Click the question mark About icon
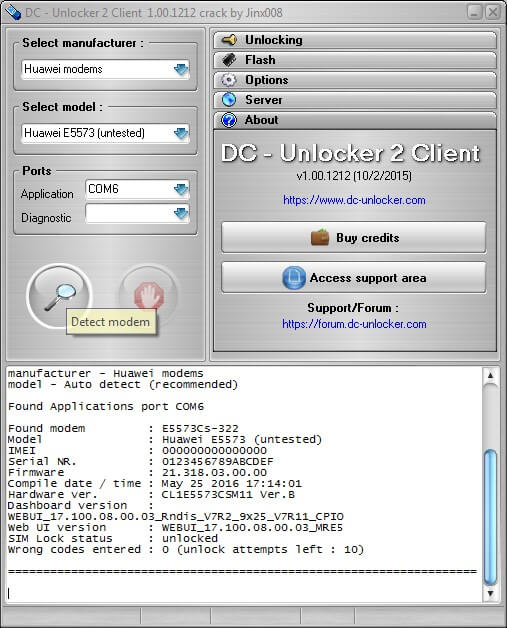 coord(229,120)
